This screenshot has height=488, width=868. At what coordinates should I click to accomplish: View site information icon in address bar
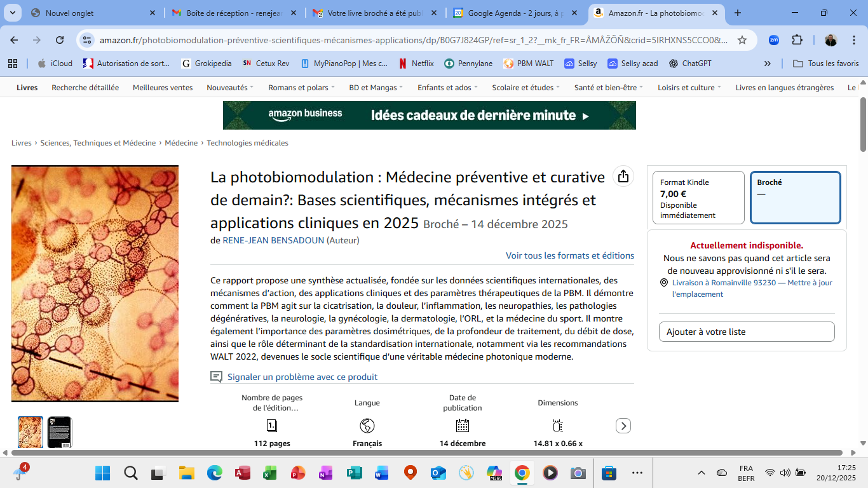(x=87, y=40)
